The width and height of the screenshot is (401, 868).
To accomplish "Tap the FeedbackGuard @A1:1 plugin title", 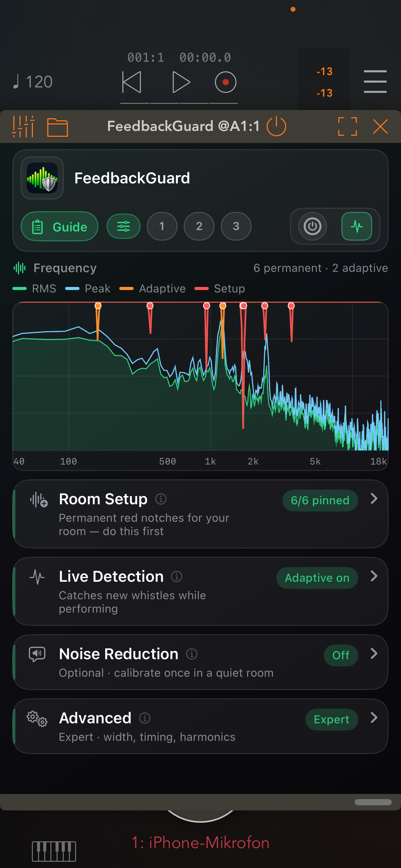I will [183, 126].
